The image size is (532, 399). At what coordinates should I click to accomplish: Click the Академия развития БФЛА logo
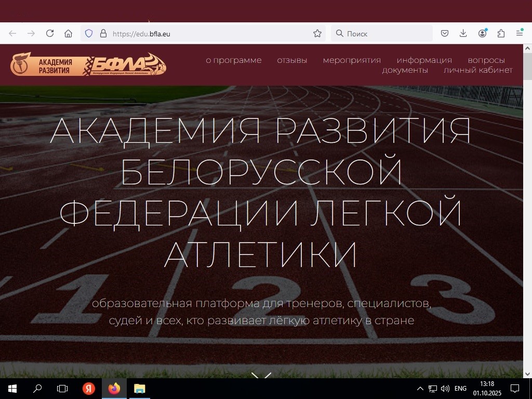click(x=88, y=64)
